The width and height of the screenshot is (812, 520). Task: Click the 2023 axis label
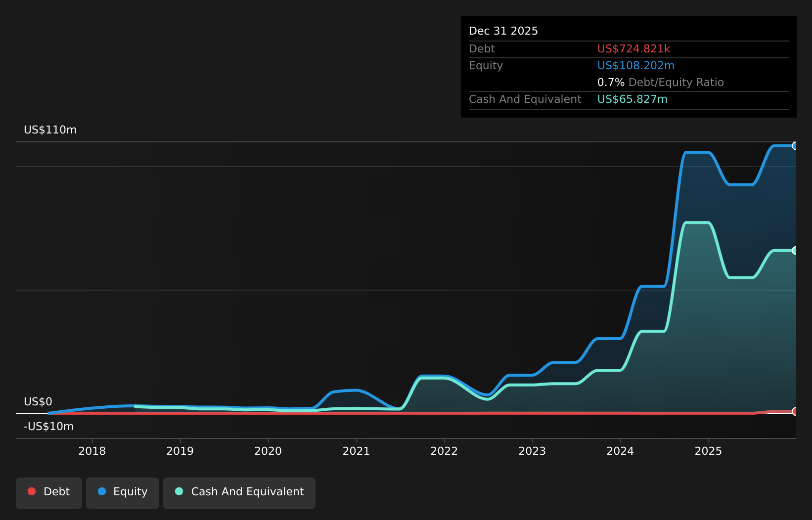tap(532, 451)
